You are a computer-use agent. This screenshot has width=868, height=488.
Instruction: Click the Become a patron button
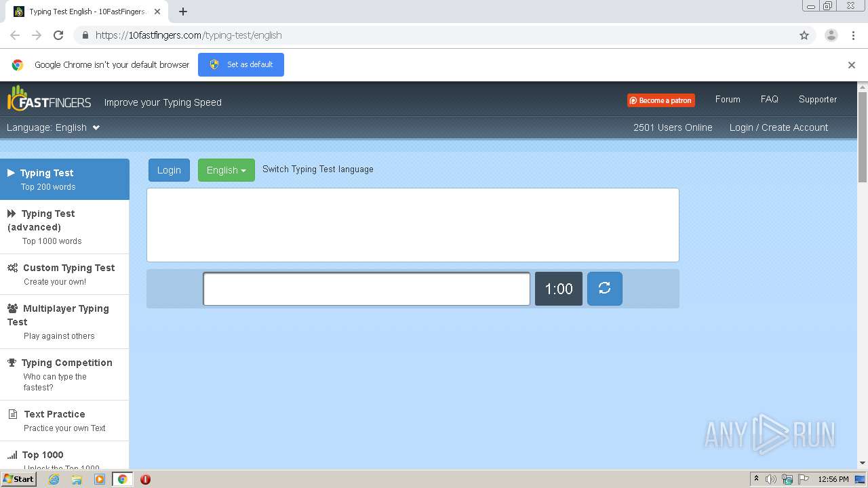click(x=661, y=100)
